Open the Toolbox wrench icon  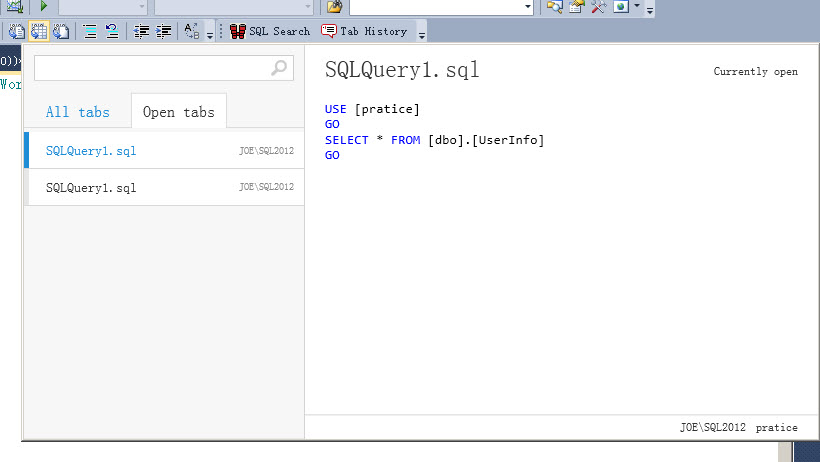(x=598, y=6)
